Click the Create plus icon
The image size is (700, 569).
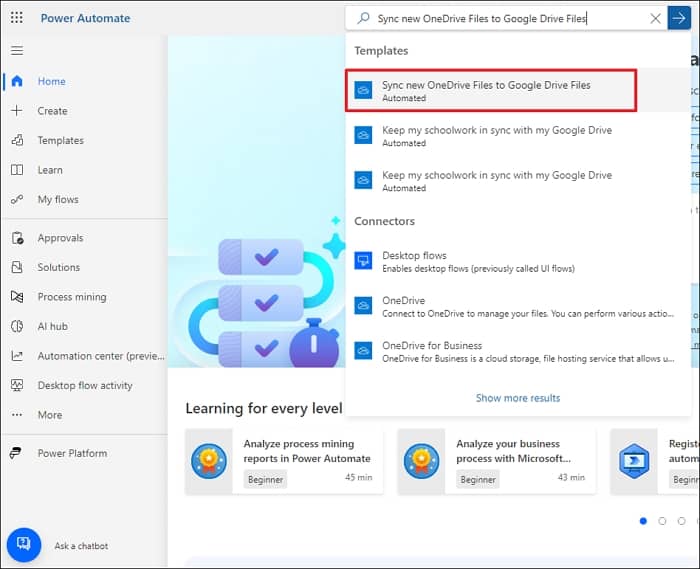click(17, 111)
